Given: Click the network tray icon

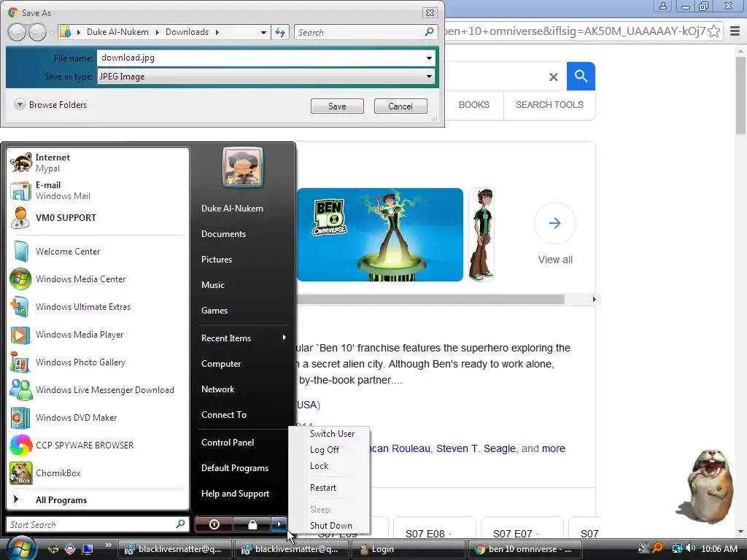Looking at the screenshot, I should [677, 548].
